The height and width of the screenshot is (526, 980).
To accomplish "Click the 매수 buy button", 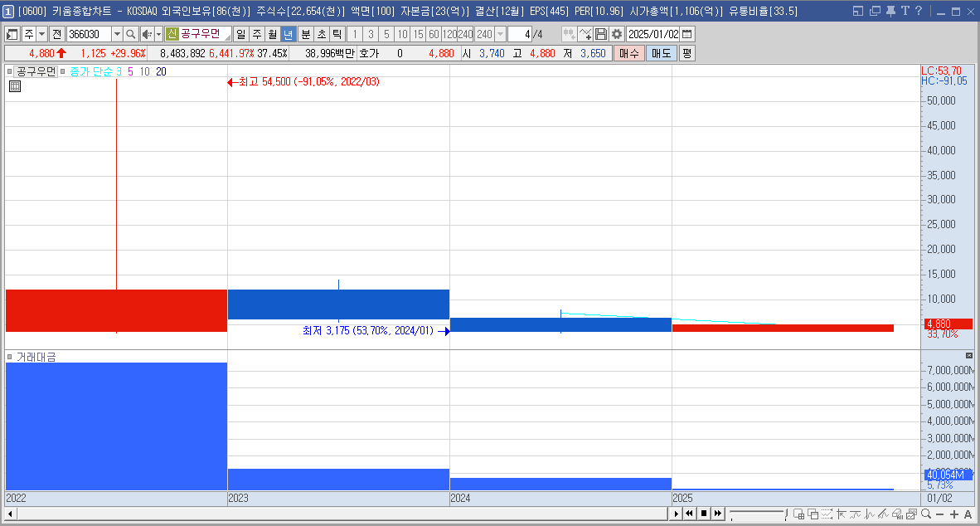I will pos(628,54).
